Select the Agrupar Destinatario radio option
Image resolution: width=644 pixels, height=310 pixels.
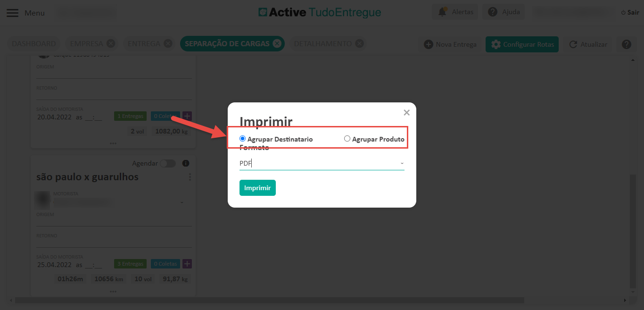pyautogui.click(x=243, y=139)
